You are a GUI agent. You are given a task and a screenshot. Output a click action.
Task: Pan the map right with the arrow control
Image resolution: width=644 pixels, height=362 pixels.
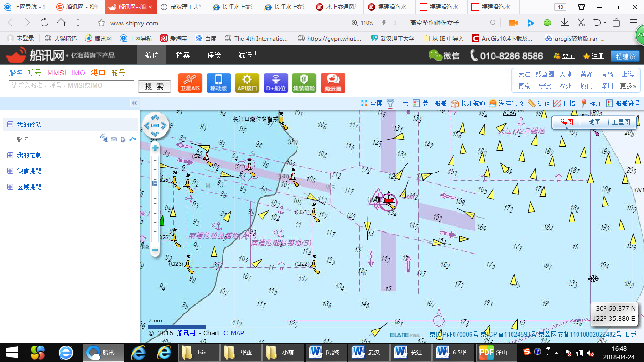tap(163, 126)
